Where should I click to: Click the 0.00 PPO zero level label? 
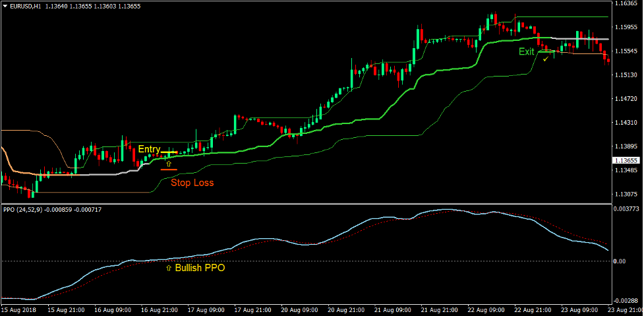pos(620,261)
